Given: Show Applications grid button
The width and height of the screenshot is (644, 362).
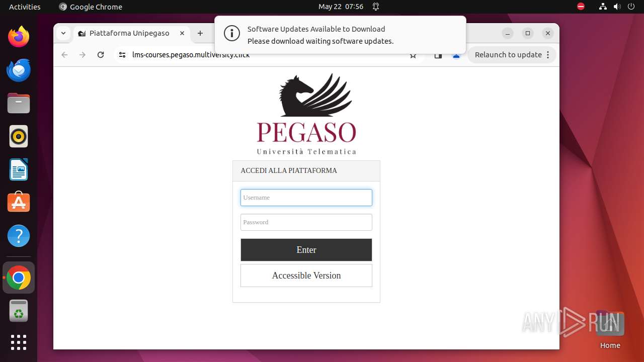Looking at the screenshot, I should pyautogui.click(x=19, y=342).
